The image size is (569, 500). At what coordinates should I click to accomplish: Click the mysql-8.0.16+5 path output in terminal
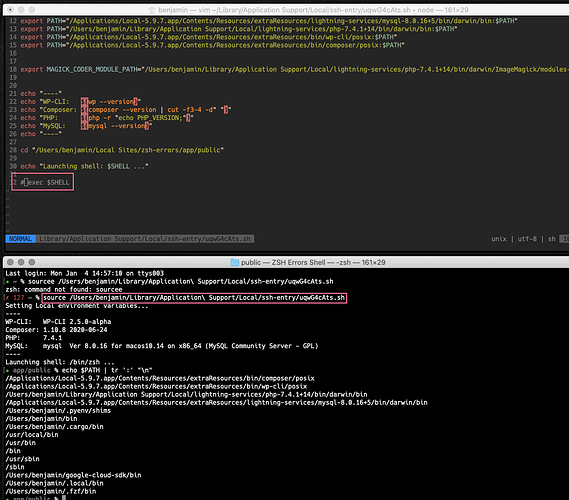216,402
